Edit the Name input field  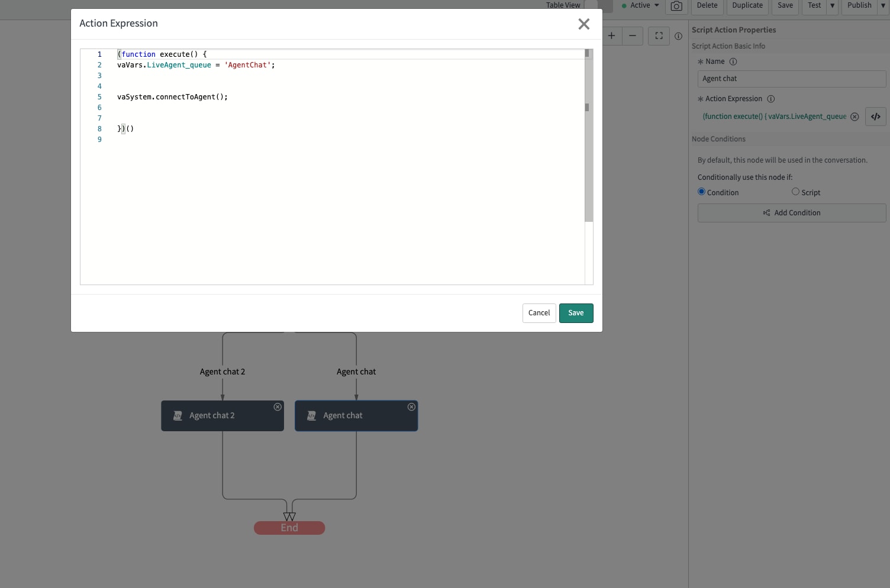[x=792, y=79]
